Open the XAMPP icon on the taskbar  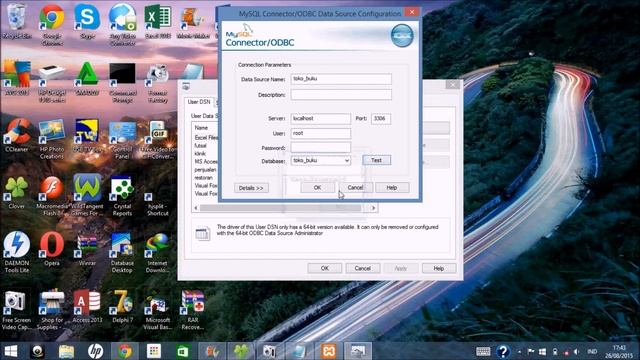(x=329, y=351)
